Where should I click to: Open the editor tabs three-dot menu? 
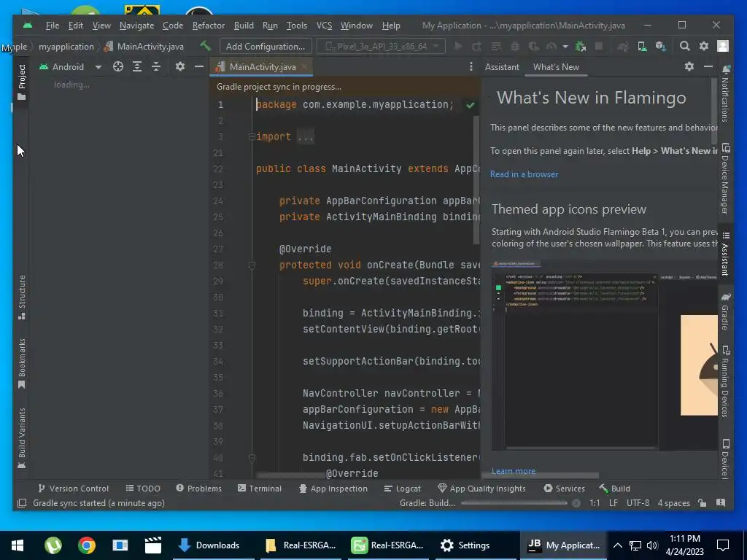[471, 66]
